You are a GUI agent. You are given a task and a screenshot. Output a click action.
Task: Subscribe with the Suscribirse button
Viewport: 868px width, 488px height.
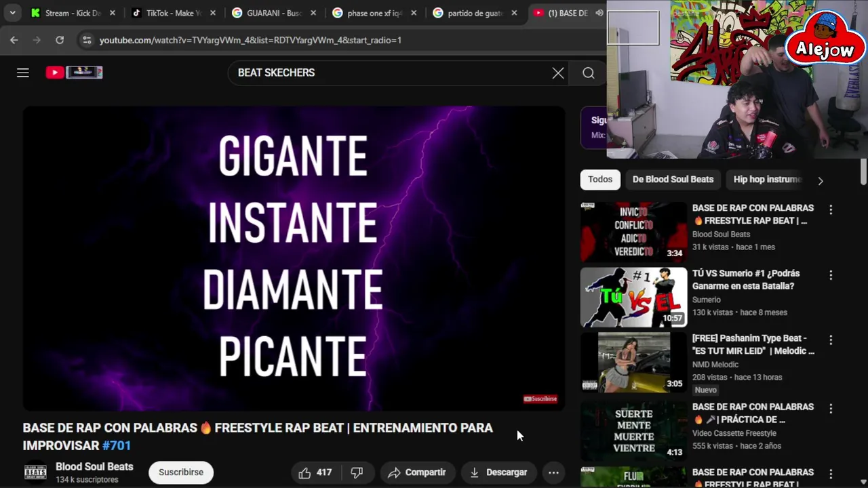click(x=181, y=472)
